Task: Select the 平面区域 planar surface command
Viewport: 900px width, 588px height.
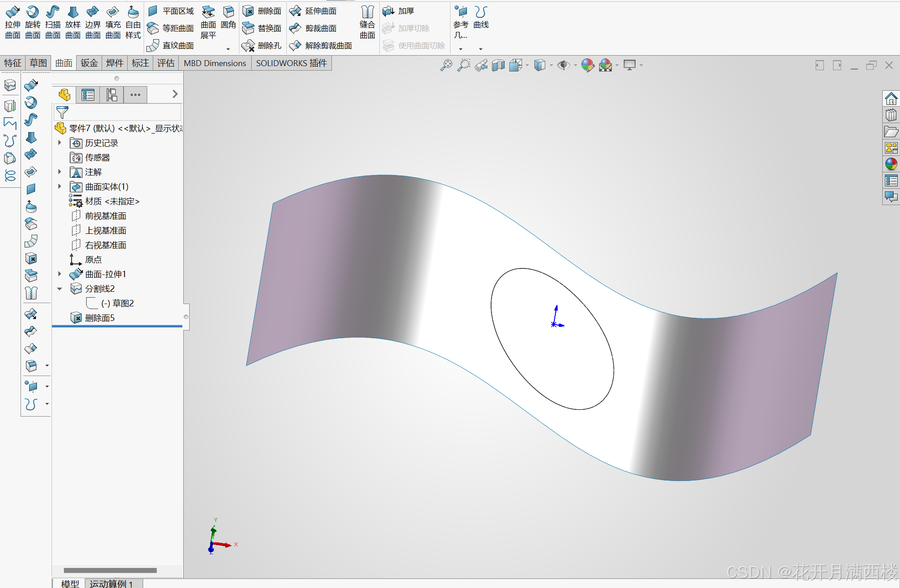Action: coord(171,11)
